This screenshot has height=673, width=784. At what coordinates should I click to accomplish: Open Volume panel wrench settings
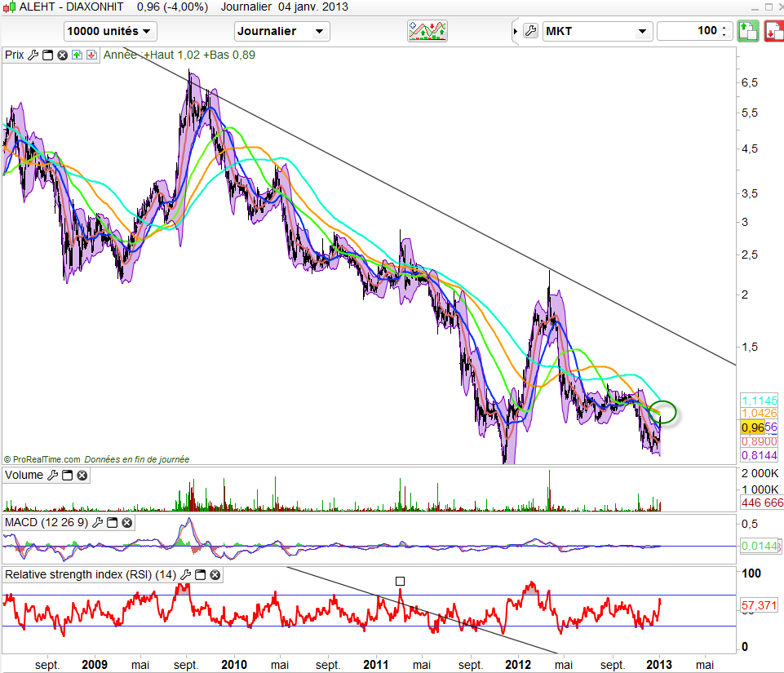pos(53,476)
